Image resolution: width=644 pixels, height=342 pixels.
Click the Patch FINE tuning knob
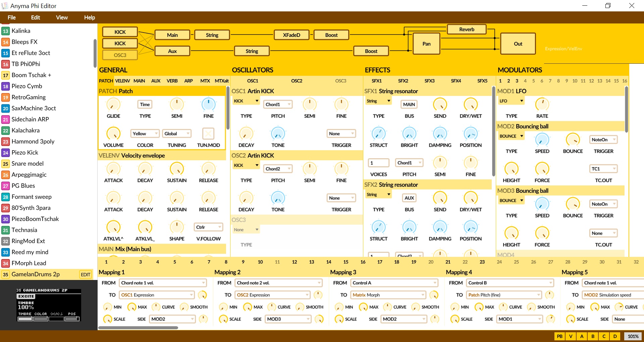click(x=208, y=105)
